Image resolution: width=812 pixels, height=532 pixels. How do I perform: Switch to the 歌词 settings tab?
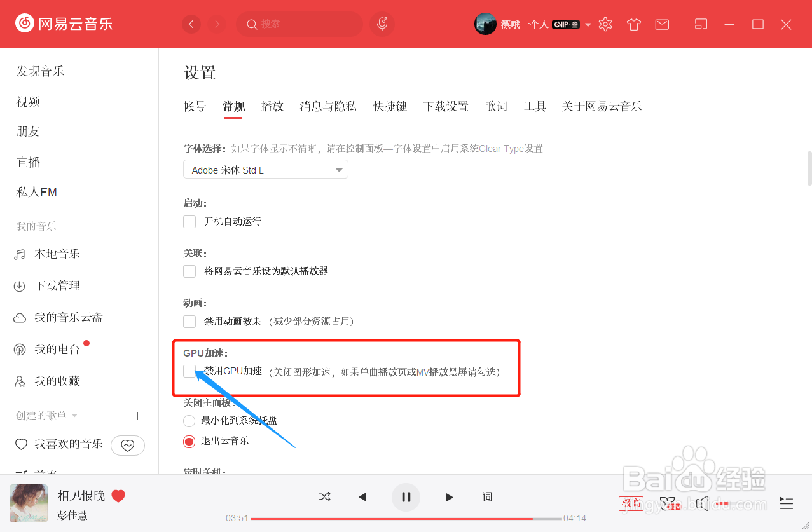tap(496, 106)
